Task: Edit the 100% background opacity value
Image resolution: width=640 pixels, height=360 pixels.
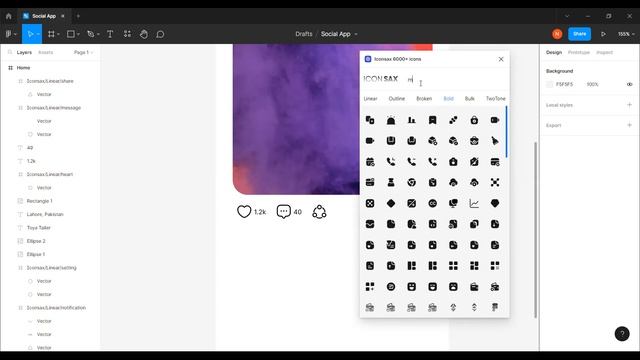Action: click(592, 84)
